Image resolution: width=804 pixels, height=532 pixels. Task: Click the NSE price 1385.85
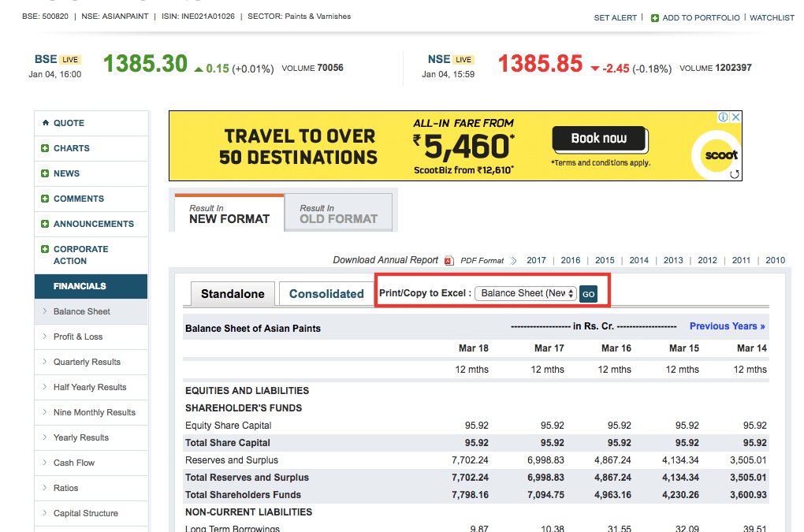point(541,64)
